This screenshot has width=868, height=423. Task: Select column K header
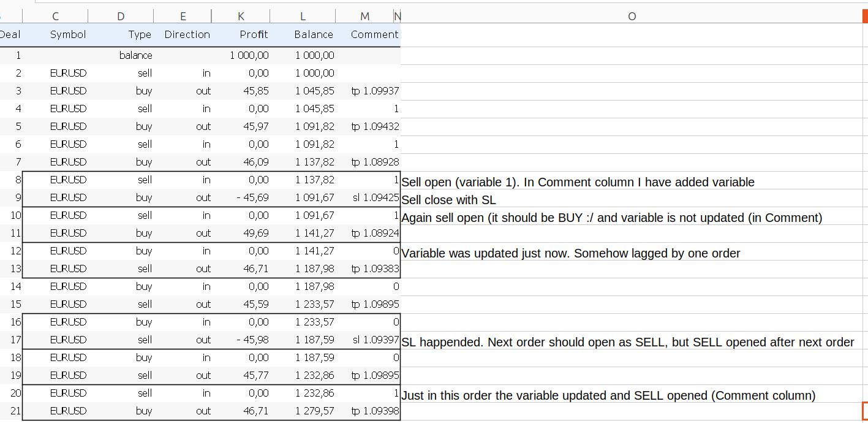coord(241,17)
